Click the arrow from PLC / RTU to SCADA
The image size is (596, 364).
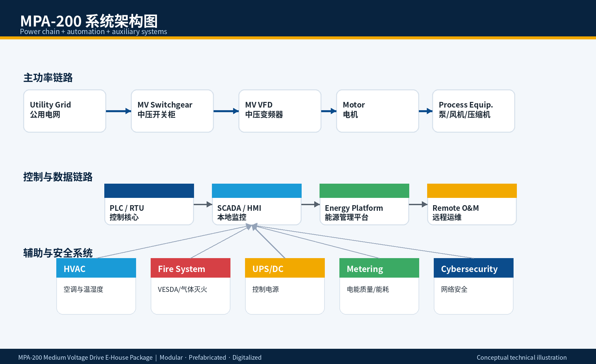[x=203, y=205]
